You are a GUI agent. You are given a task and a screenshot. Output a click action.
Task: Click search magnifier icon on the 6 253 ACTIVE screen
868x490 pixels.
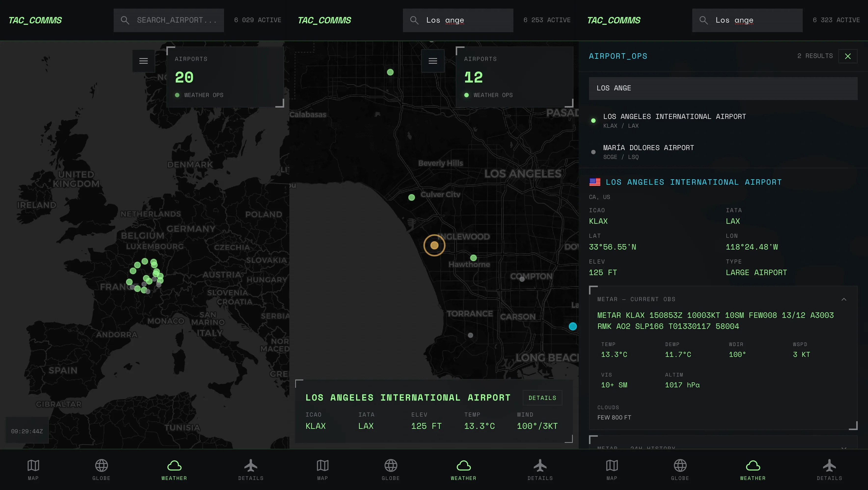414,20
